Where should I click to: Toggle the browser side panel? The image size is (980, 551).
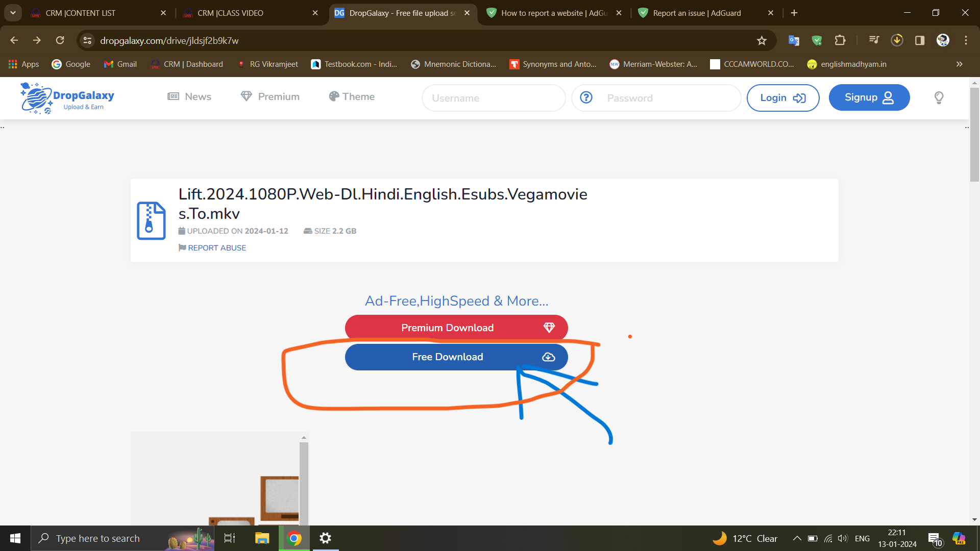coord(920,40)
